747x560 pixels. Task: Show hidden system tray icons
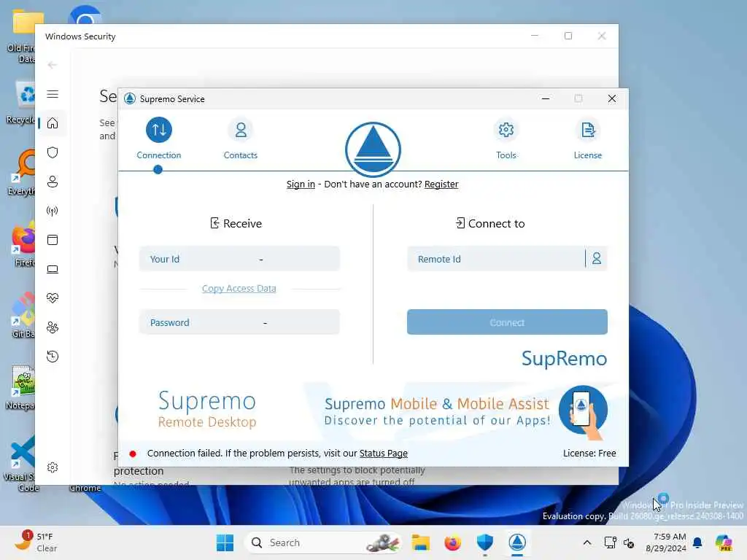tap(587, 542)
